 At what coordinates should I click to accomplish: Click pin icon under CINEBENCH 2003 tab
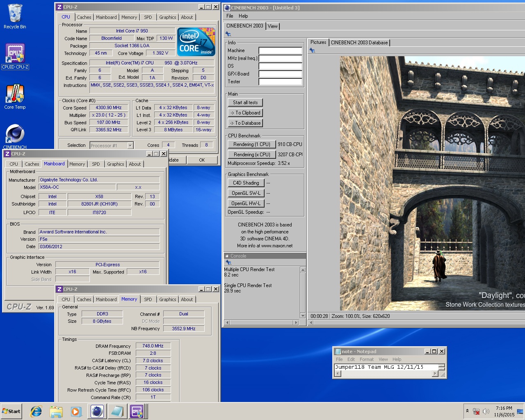[x=228, y=34]
